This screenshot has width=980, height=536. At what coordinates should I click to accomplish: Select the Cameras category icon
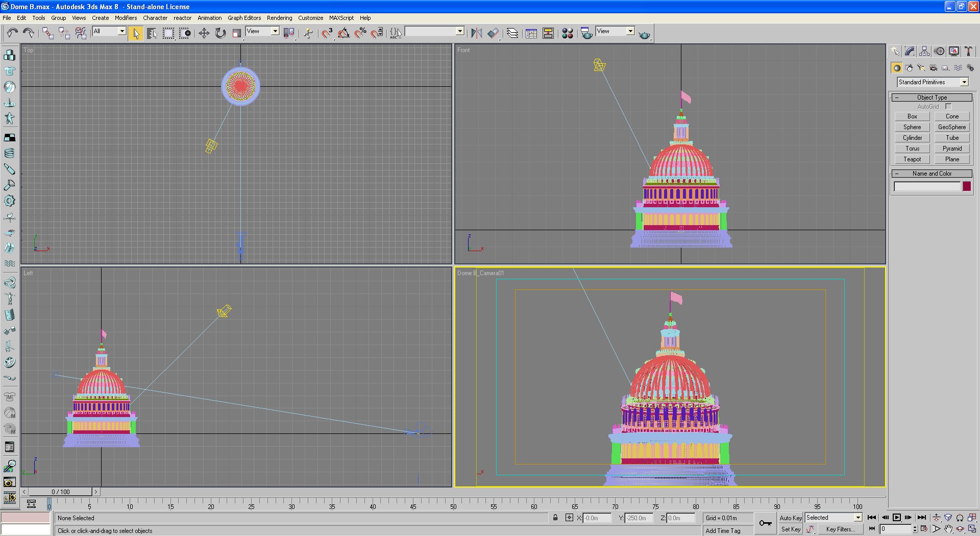click(934, 68)
